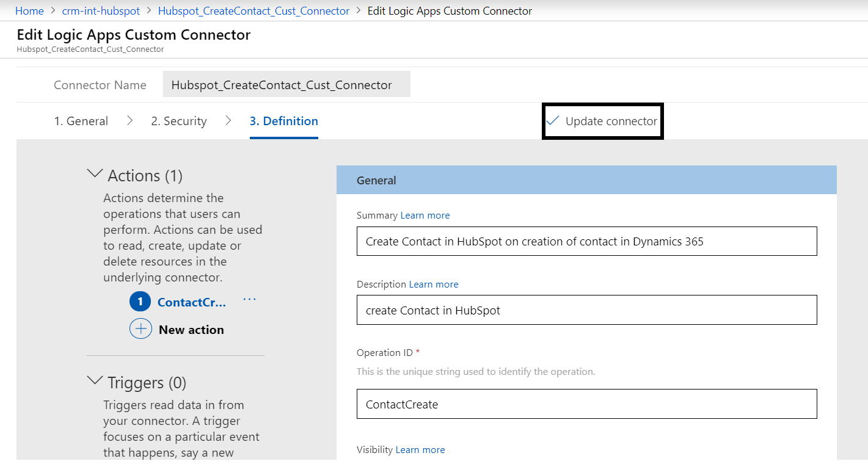This screenshot has height=464, width=868.
Task: Click the Description text box
Action: (x=586, y=310)
